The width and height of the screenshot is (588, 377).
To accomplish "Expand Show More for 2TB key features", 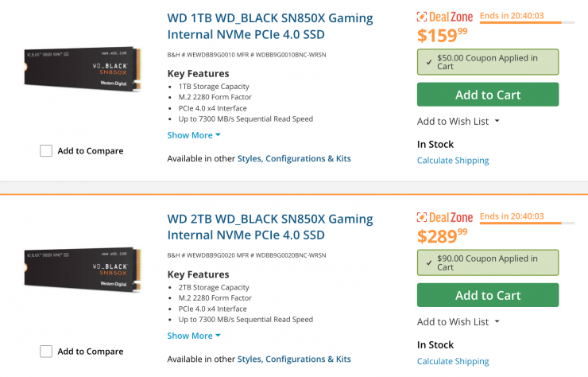I will 194,336.
